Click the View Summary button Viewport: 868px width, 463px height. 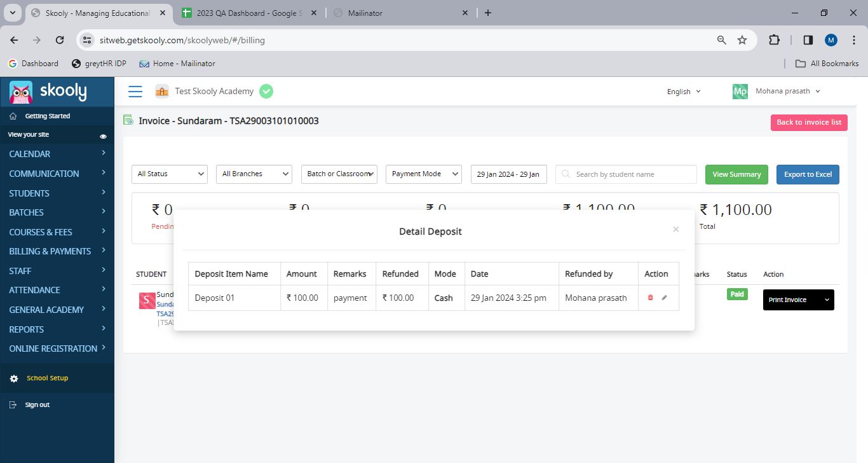(x=736, y=174)
